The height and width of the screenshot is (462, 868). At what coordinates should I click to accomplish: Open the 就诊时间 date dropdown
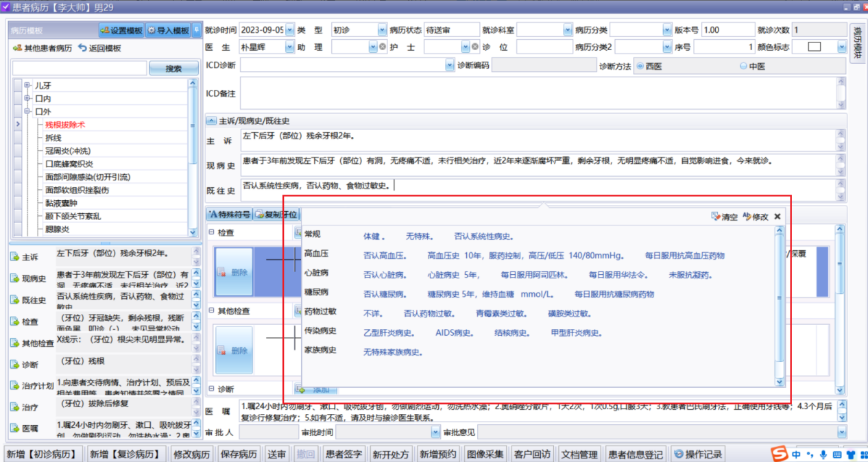290,30
